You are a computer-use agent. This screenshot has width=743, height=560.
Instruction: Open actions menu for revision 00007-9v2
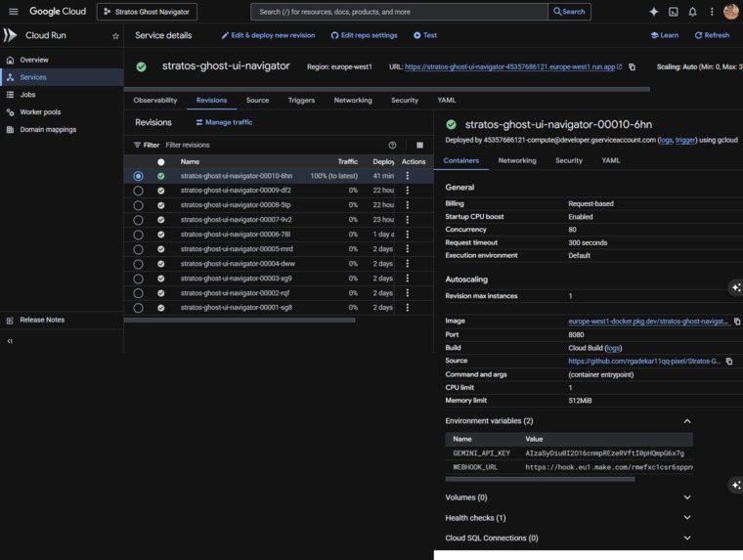pyautogui.click(x=407, y=220)
